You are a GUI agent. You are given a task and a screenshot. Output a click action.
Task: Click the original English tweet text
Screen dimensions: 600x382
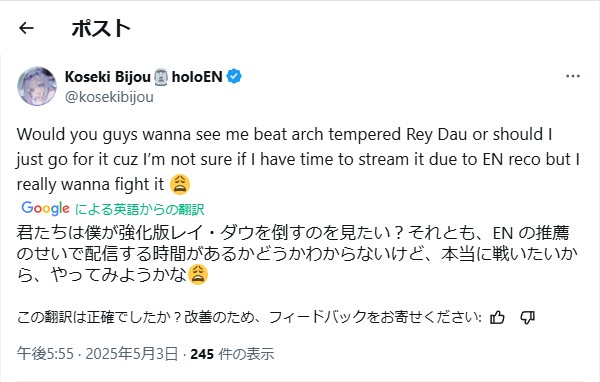298,159
